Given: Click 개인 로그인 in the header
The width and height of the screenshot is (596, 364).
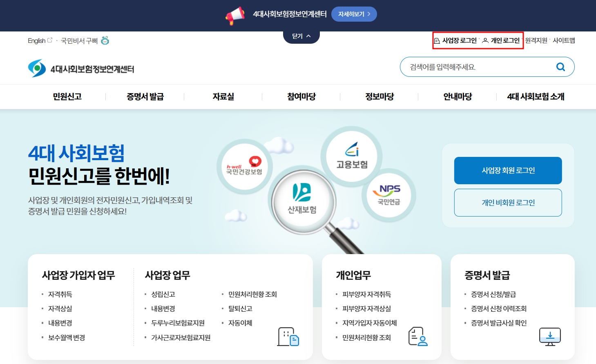Looking at the screenshot, I should 501,40.
